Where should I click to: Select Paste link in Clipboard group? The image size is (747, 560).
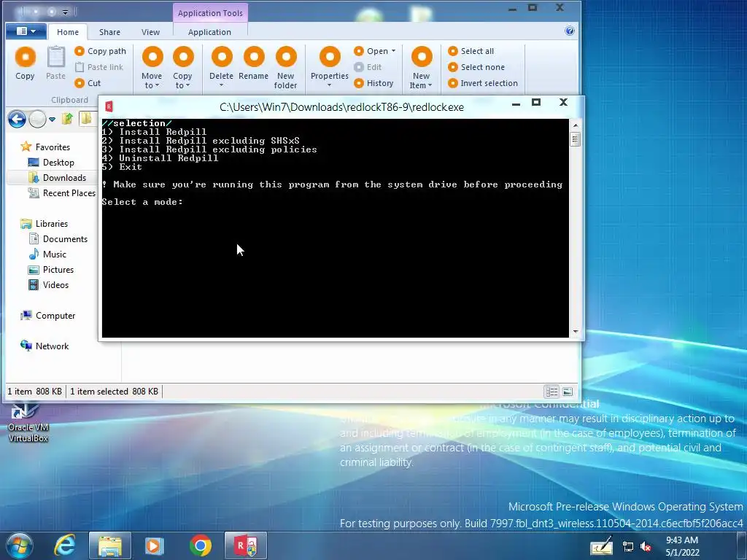click(99, 67)
